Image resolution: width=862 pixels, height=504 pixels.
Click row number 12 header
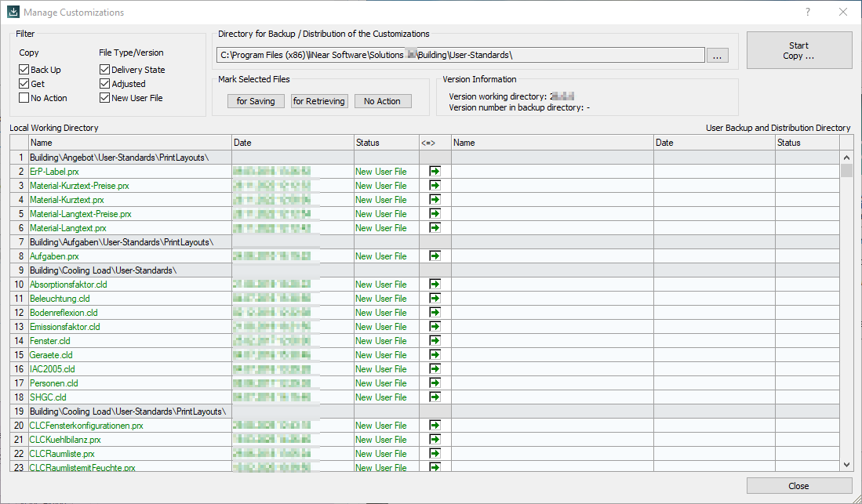[20, 313]
